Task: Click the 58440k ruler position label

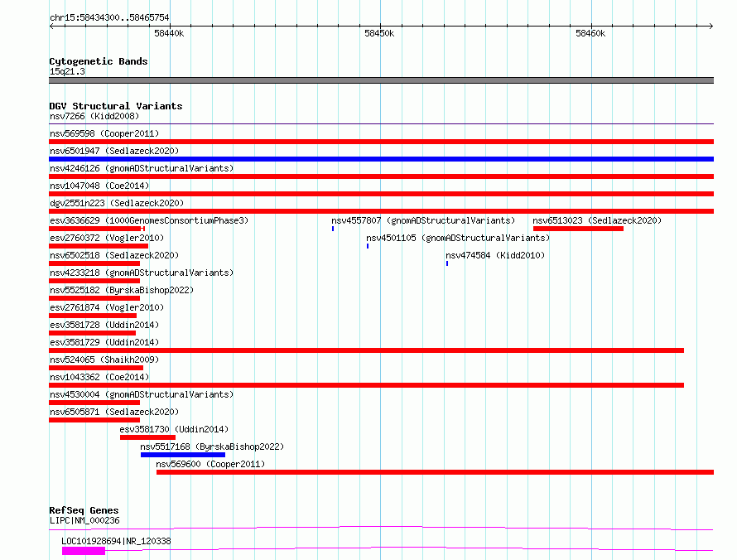Action: [169, 33]
